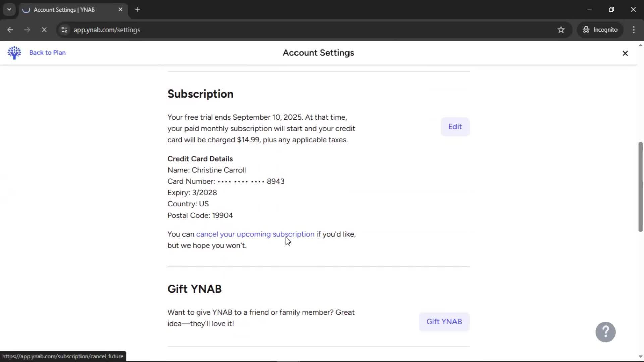The width and height of the screenshot is (644, 362).
Task: Click the Gift YNAB heading
Action: (x=195, y=289)
